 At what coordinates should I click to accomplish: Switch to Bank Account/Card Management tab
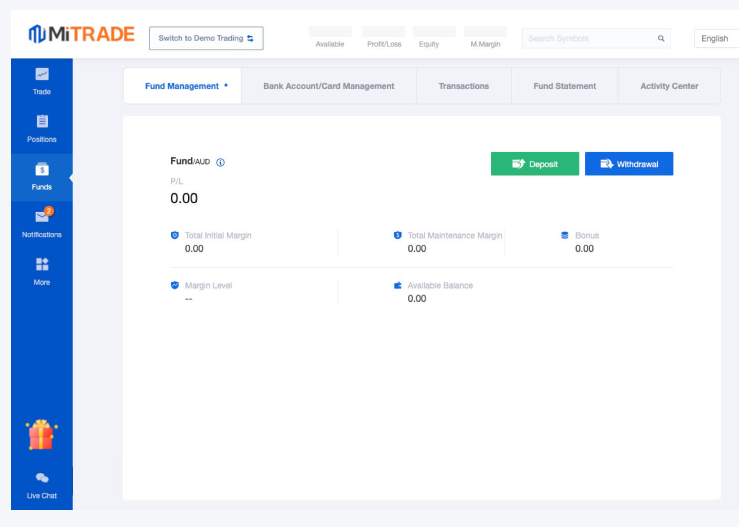click(x=328, y=86)
